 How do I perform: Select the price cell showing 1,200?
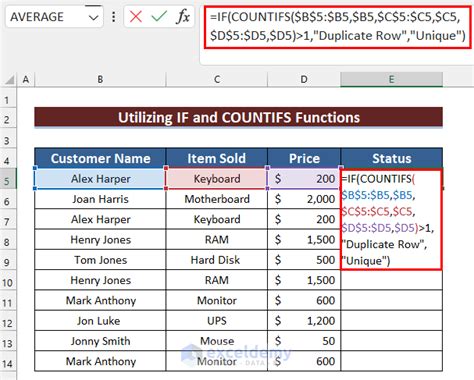click(x=304, y=321)
